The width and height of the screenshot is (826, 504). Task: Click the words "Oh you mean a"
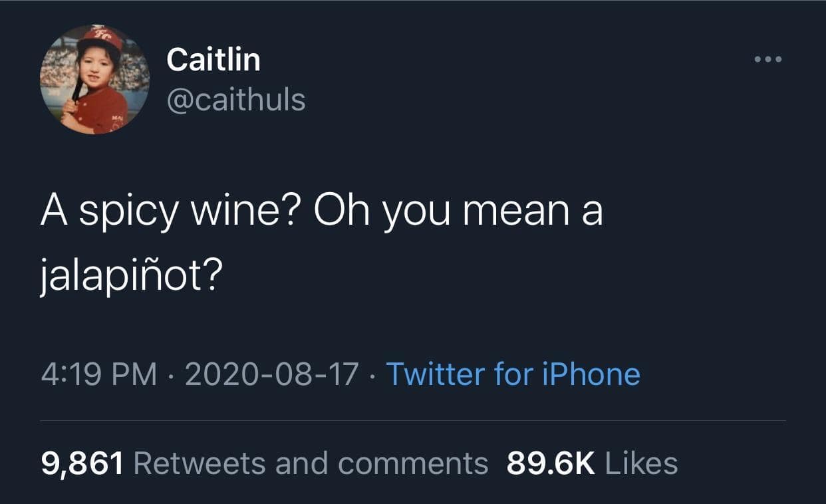click(x=458, y=213)
